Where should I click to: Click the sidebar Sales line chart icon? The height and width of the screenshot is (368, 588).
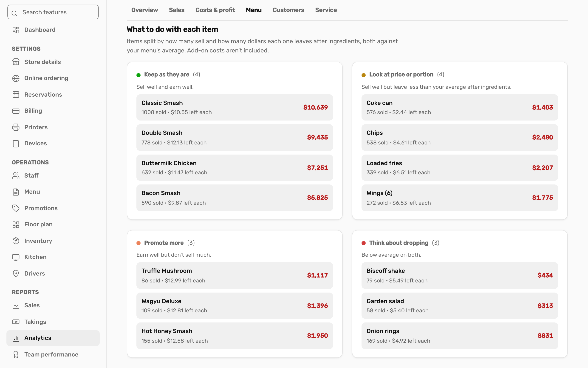16,305
